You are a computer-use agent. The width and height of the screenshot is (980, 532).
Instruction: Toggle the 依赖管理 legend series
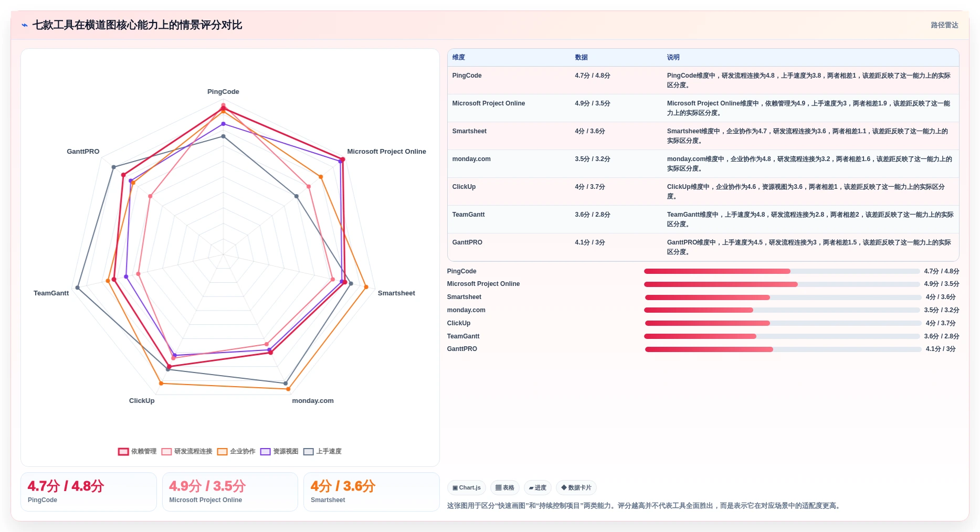(x=138, y=451)
